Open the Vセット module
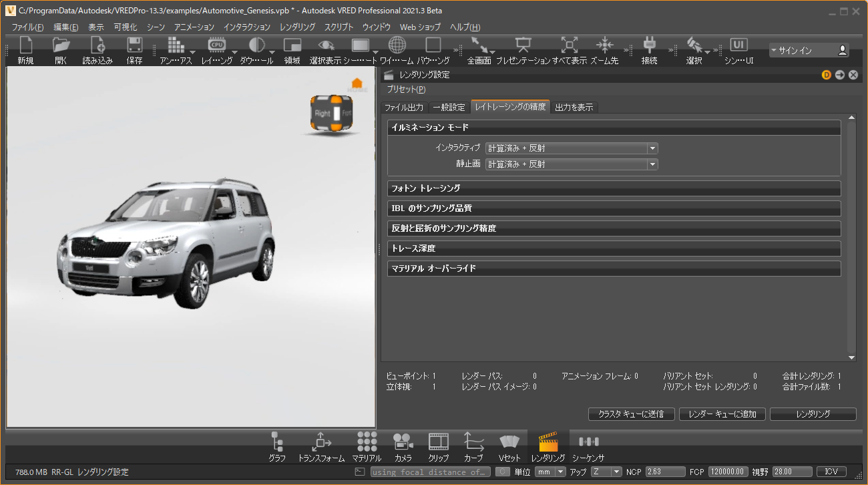This screenshot has height=485, width=868. [509, 447]
